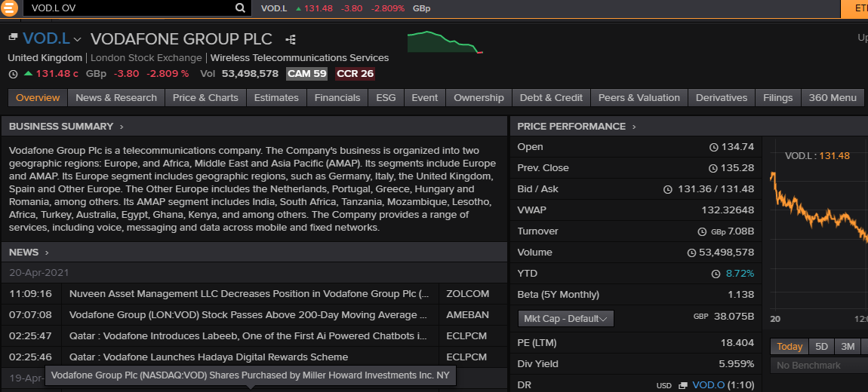The image size is (868, 392).
Task: Expand the VOD.L ticker dropdown arrow
Action: [77, 40]
